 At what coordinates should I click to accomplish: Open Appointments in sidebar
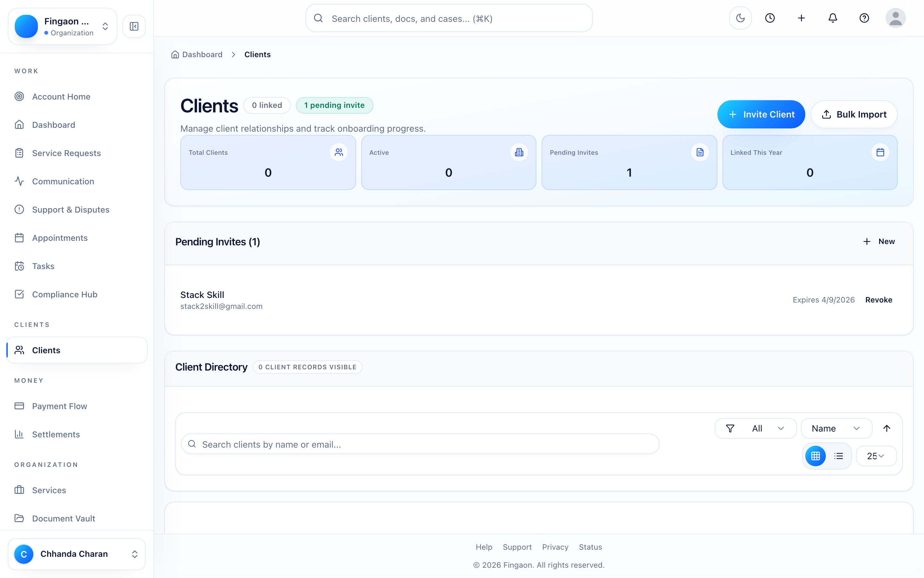tap(76, 238)
